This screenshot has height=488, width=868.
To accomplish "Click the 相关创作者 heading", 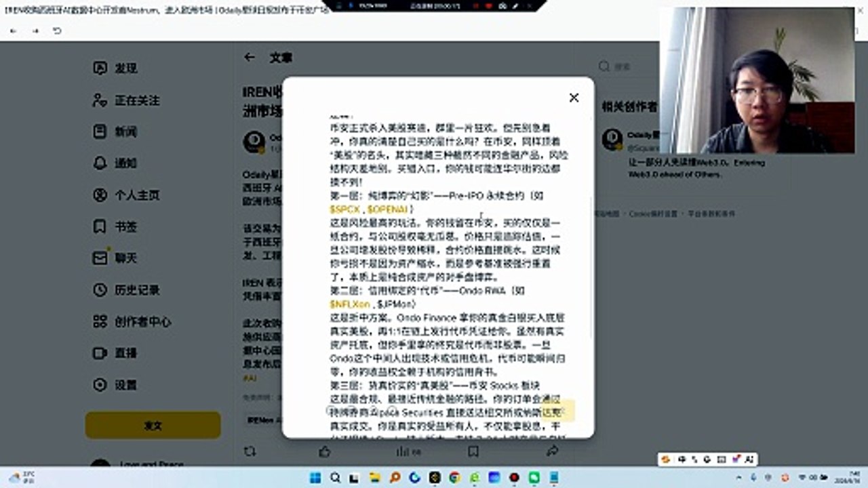I will pos(629,106).
